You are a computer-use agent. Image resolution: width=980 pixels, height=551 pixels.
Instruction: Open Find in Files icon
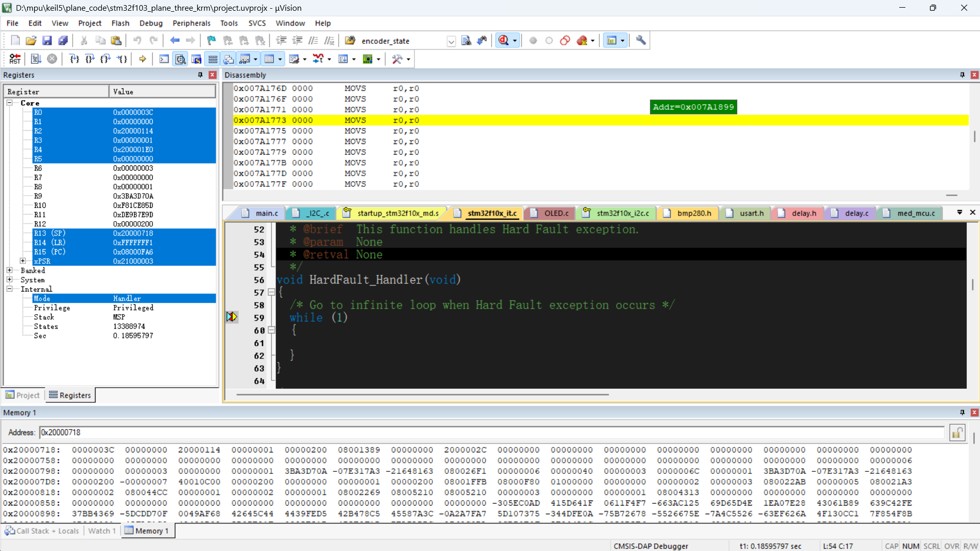point(350,40)
